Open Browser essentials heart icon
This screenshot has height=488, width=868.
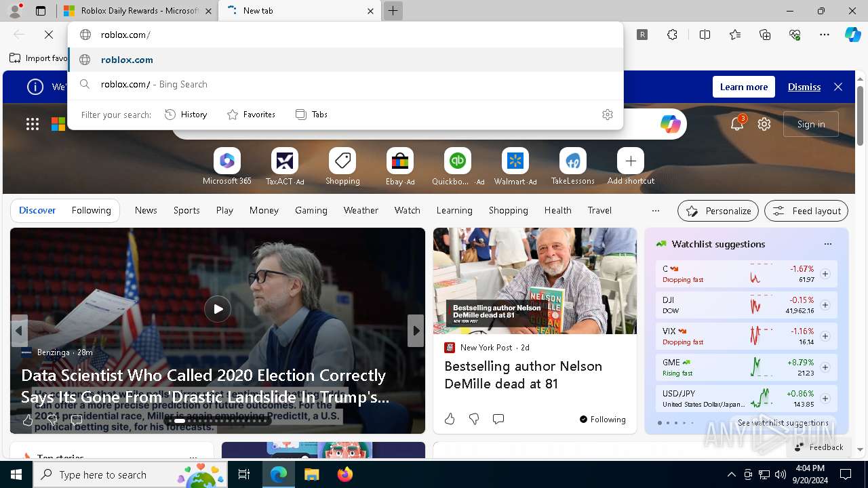795,35
